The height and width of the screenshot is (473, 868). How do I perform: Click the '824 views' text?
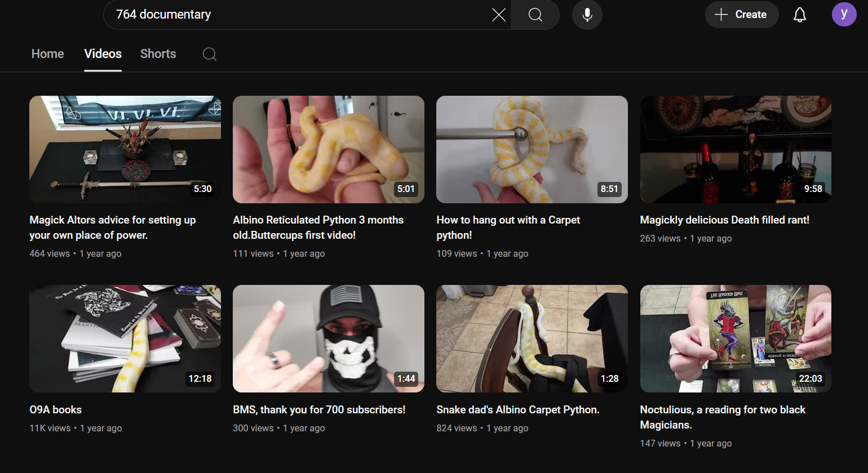(457, 428)
